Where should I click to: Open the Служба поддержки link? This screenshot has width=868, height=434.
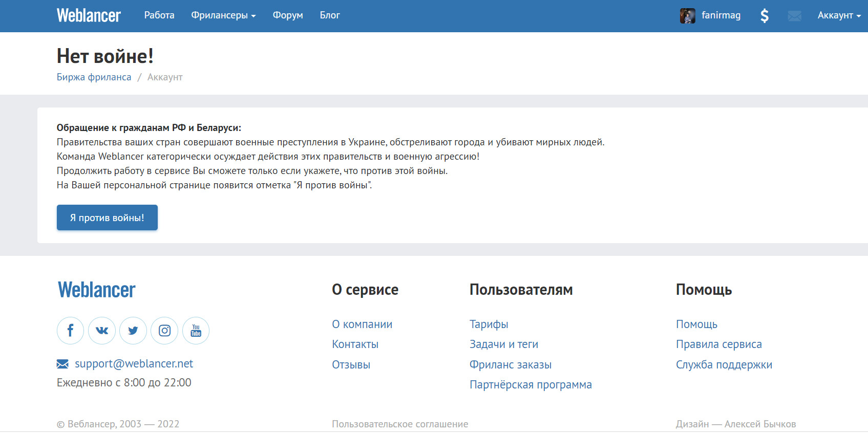724,365
